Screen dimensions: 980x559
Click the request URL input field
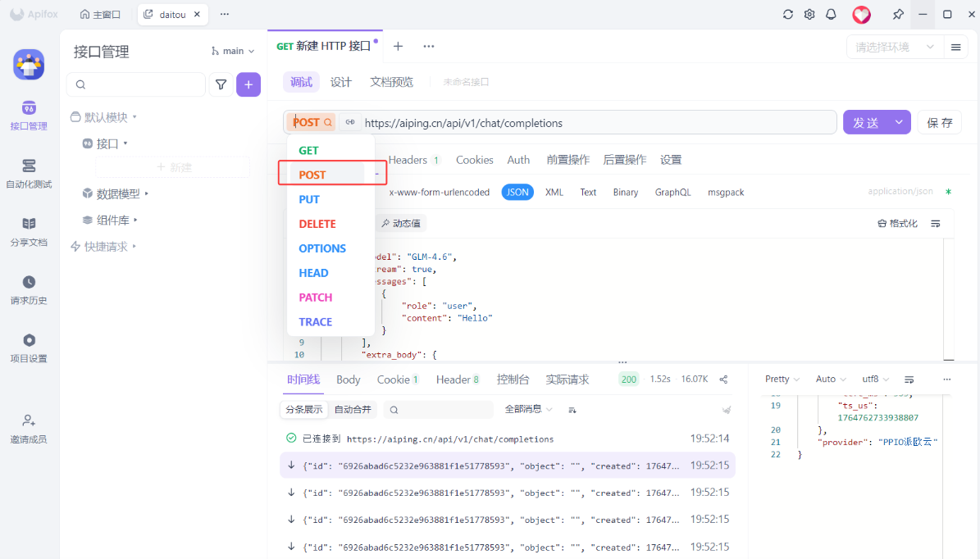[597, 122]
